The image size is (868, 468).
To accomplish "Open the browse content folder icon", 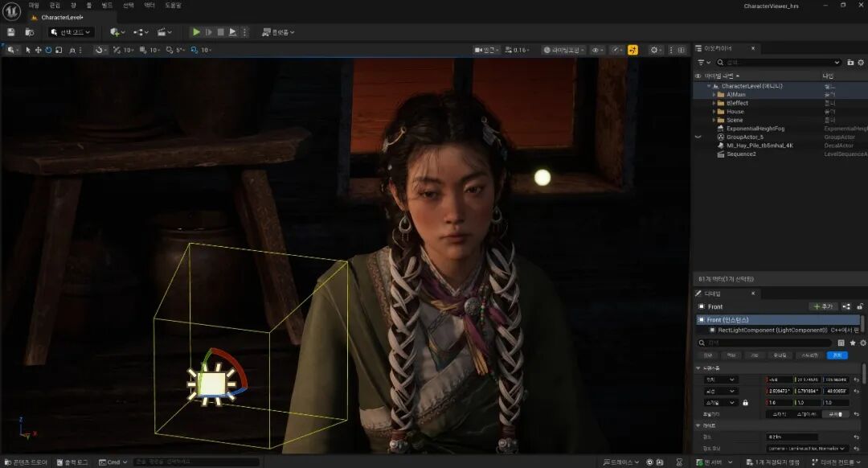I will 30,32.
